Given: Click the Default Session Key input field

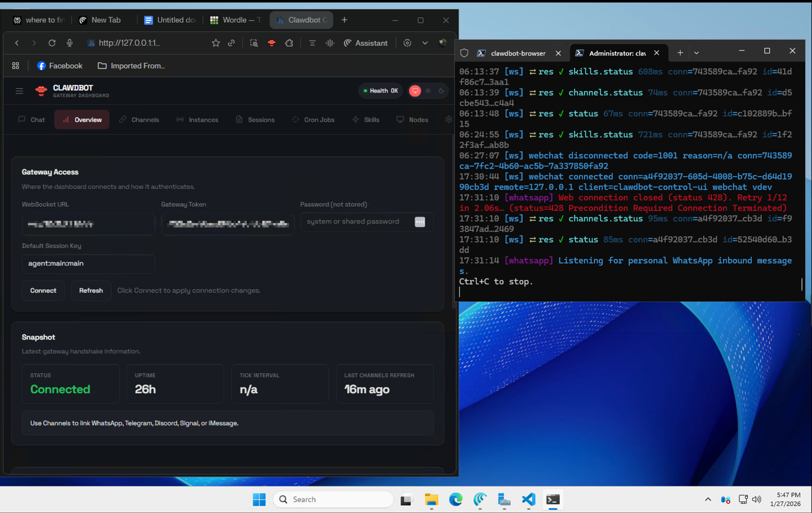Looking at the screenshot, I should 88,263.
